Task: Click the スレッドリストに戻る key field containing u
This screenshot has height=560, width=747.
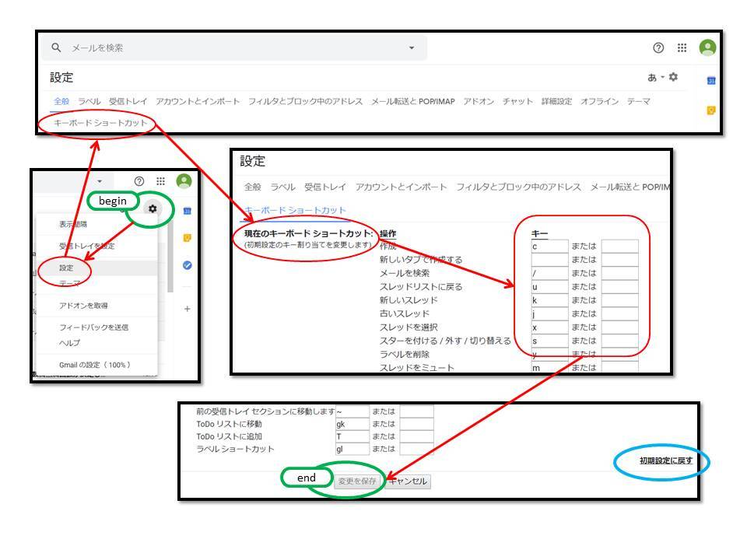Action: [550, 287]
